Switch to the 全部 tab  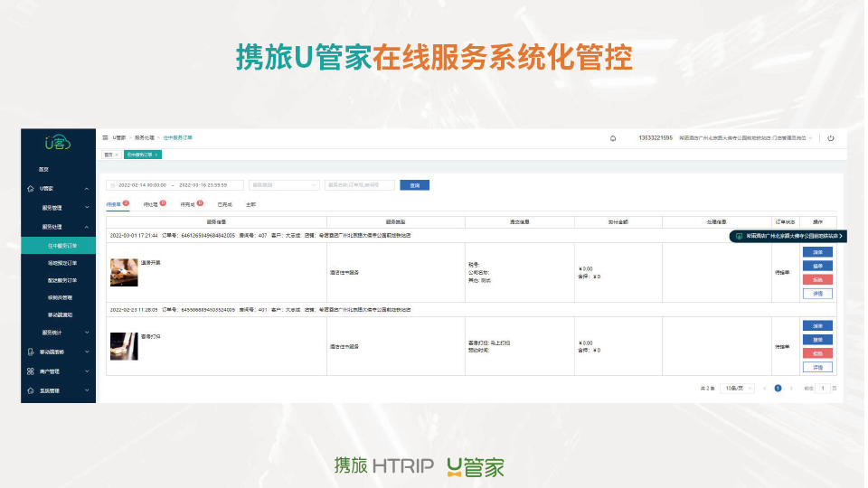[x=250, y=205]
